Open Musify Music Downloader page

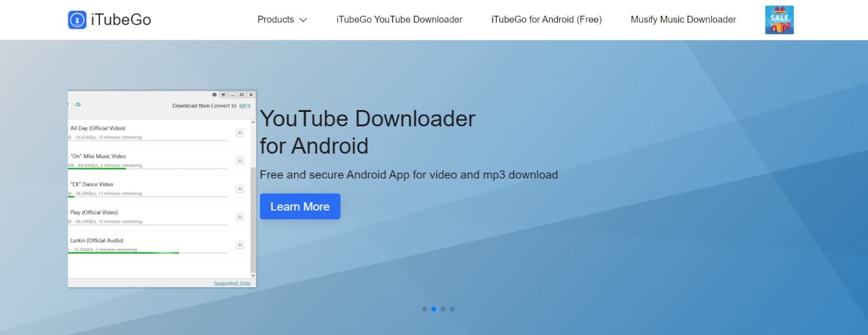click(683, 19)
